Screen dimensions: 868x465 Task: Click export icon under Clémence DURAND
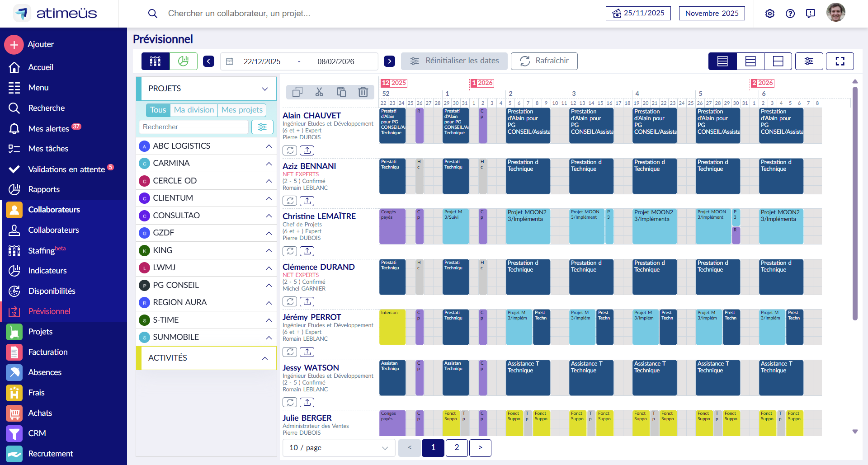[307, 301]
